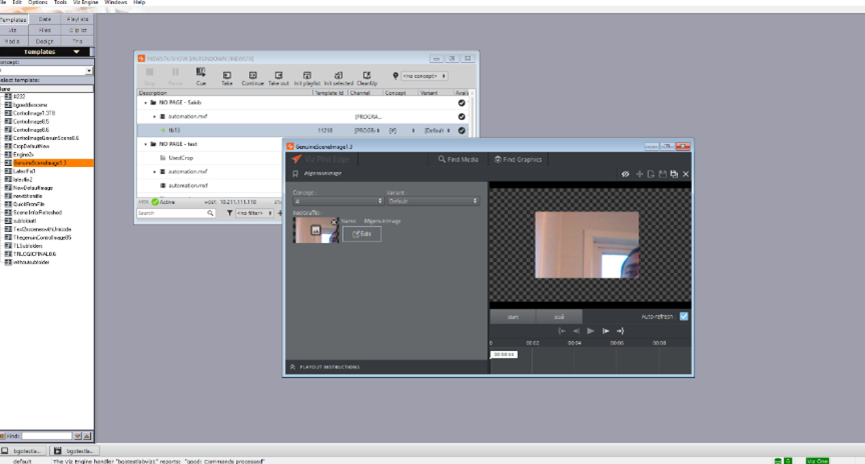Click the start button under preview

(x=513, y=316)
